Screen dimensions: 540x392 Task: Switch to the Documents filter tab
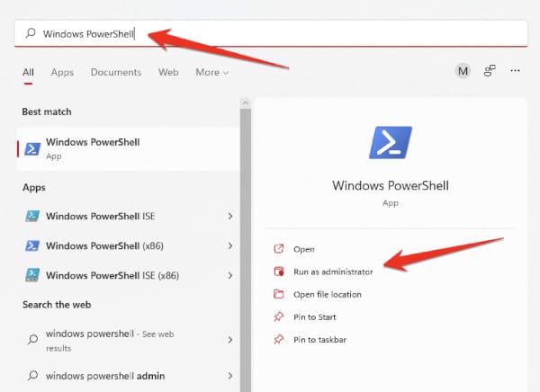[x=116, y=72]
